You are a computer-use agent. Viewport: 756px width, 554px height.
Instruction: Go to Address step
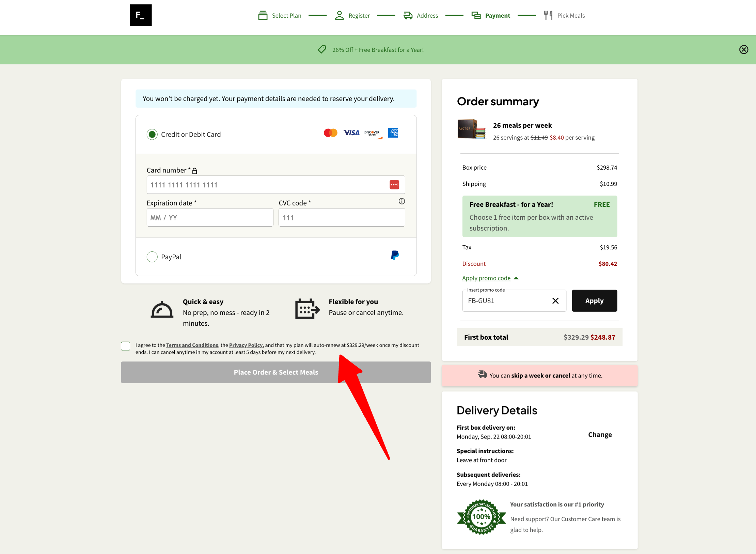coord(421,16)
